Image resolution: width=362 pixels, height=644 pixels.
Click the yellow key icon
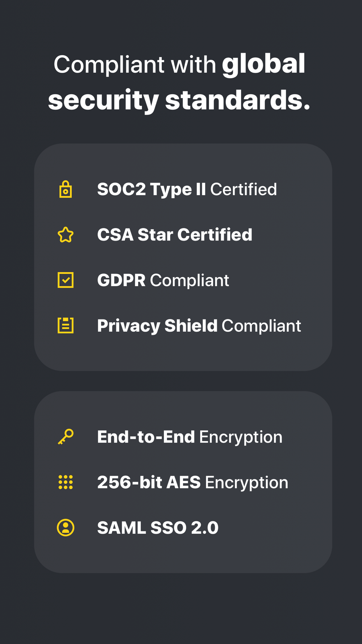click(x=66, y=436)
